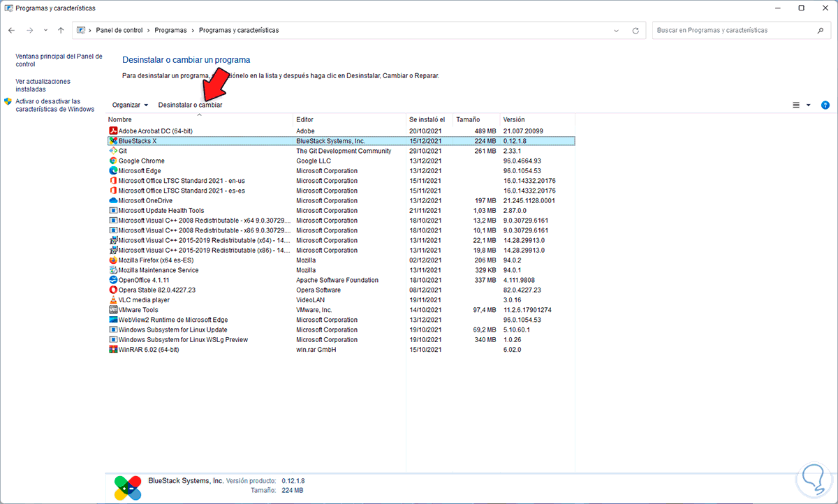The height and width of the screenshot is (504, 838).
Task: Open the help question mark icon
Action: [825, 105]
